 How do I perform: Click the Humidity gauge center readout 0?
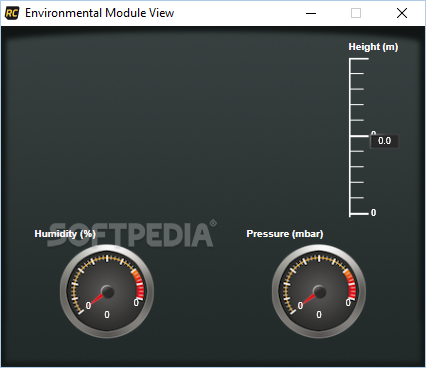[107, 315]
